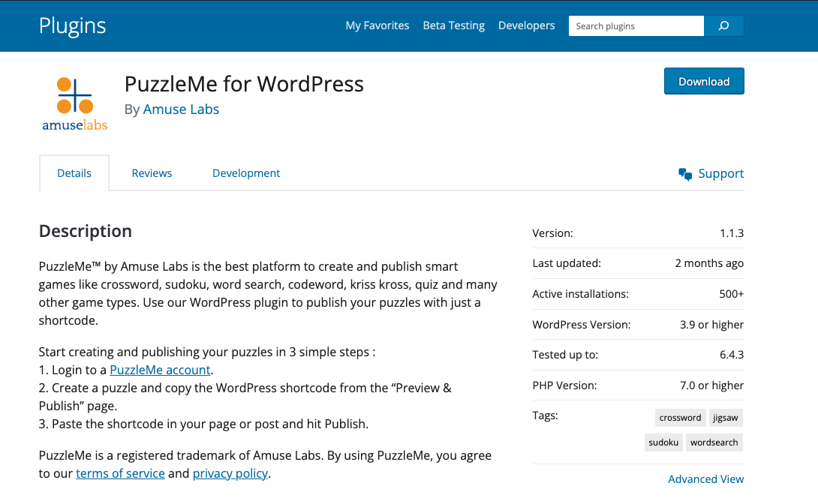Select the Details tab
The width and height of the screenshot is (818, 504).
coord(74,172)
